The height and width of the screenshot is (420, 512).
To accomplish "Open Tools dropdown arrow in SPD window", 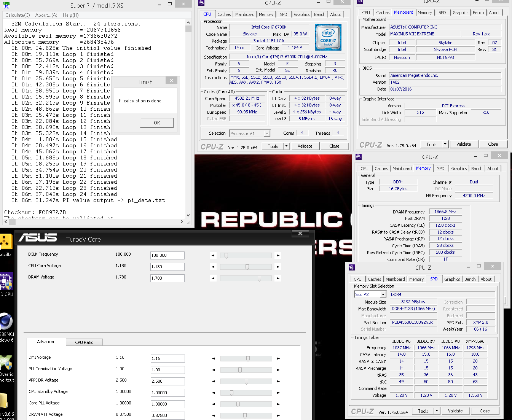I will pyautogui.click(x=437, y=411).
